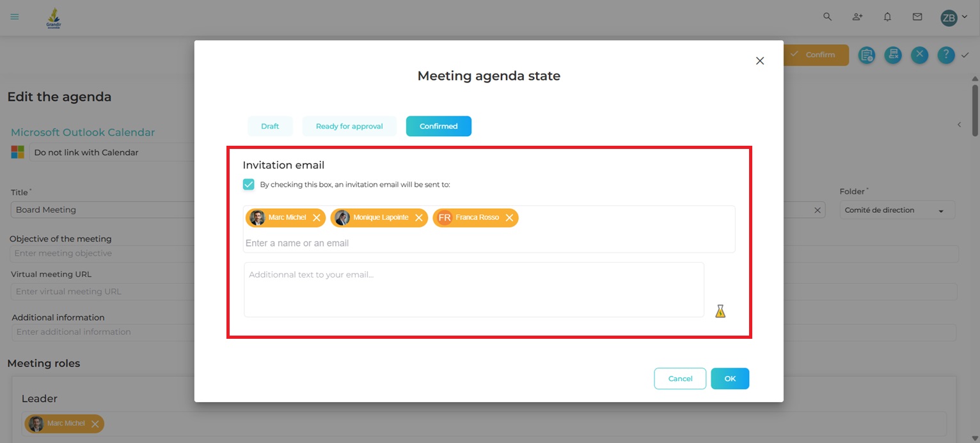Click the blue help question mark icon
The height and width of the screenshot is (443, 980).
click(x=946, y=55)
